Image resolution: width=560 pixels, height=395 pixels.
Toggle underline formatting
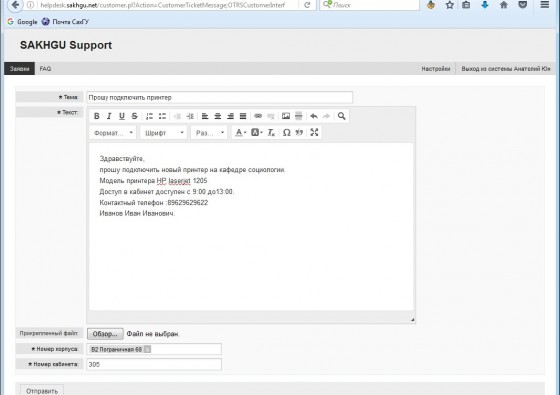tap(122, 116)
